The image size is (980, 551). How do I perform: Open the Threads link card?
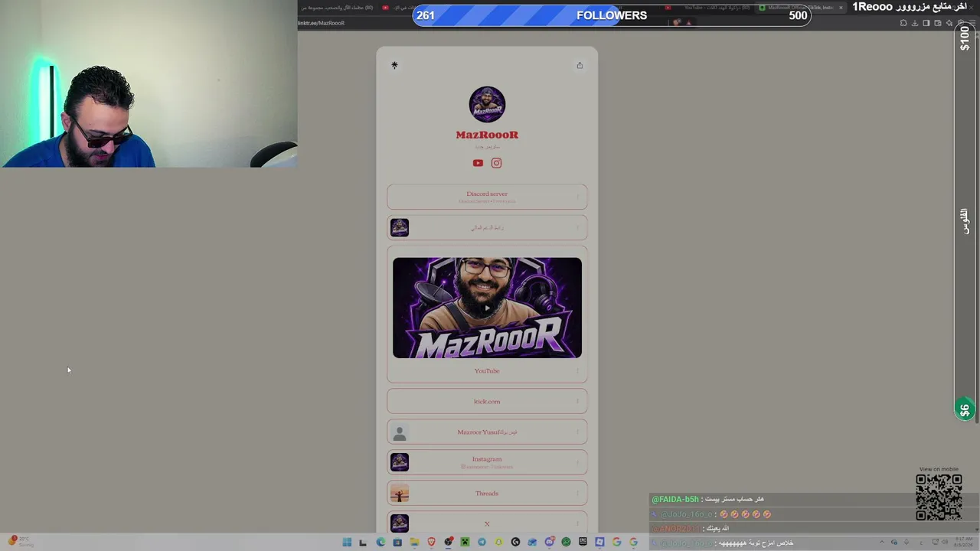(487, 494)
